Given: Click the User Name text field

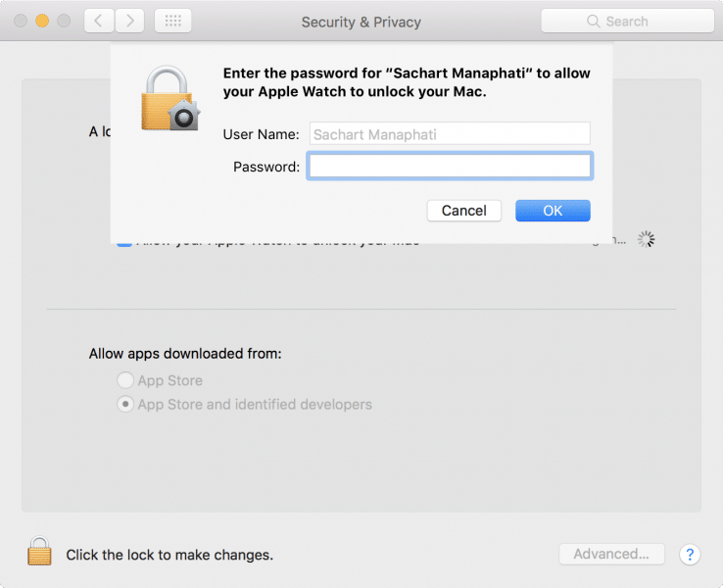Looking at the screenshot, I should point(450,134).
